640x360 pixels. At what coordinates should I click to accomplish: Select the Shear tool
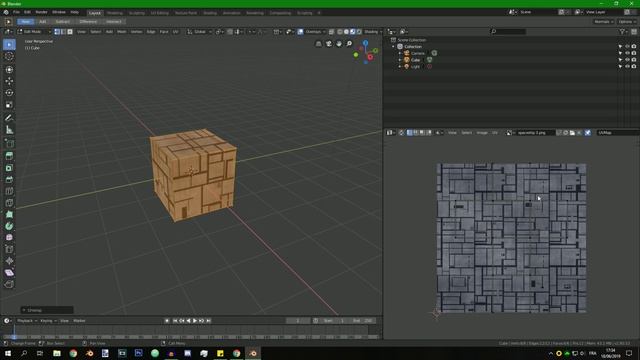[x=9, y=273]
